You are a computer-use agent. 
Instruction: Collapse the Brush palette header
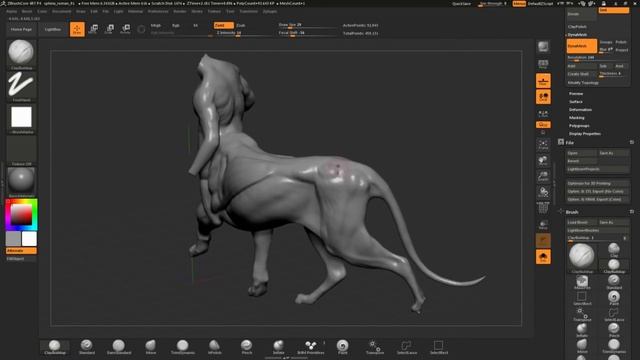[x=572, y=212]
